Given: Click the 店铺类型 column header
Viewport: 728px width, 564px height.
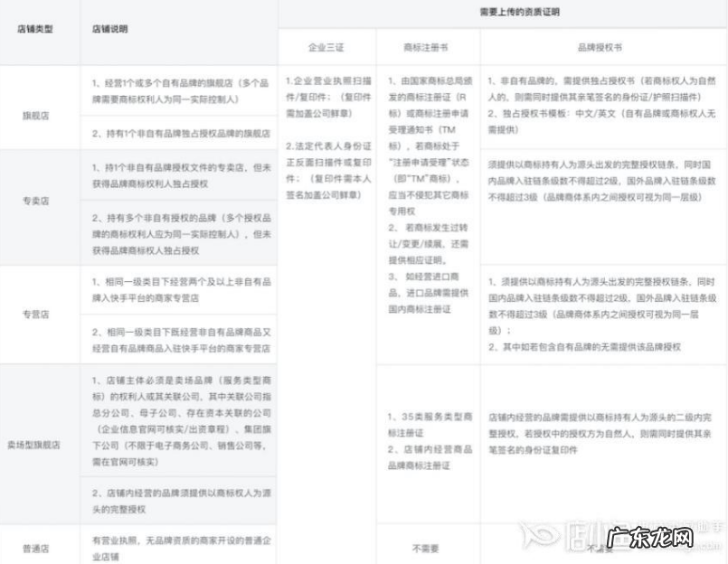Looking at the screenshot, I should 38,29.
